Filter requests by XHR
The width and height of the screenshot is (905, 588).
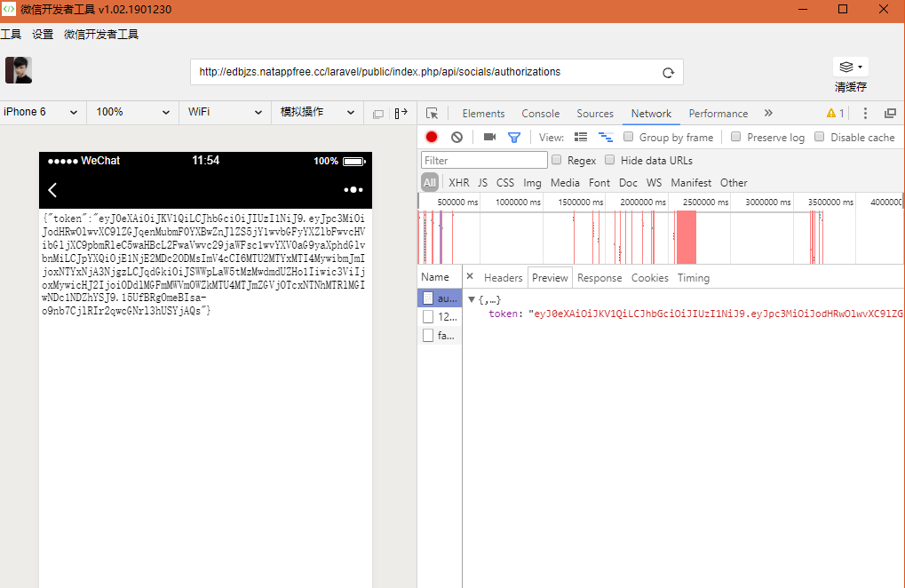tap(459, 182)
